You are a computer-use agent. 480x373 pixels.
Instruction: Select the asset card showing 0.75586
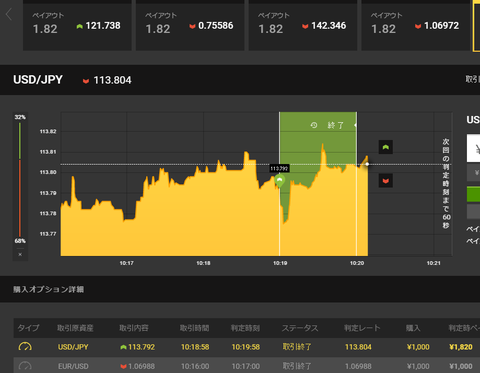190,26
